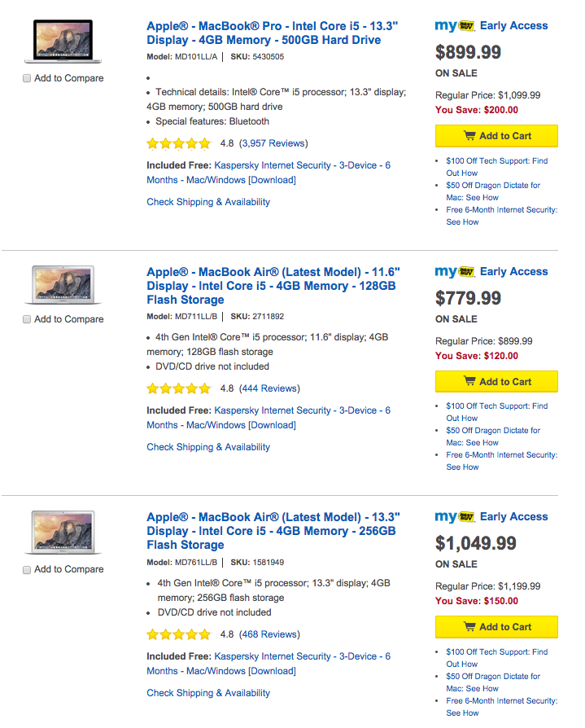Select the star rating for the 11.6" MacBook Air
The height and width of the screenshot is (728, 585).
coord(178,388)
